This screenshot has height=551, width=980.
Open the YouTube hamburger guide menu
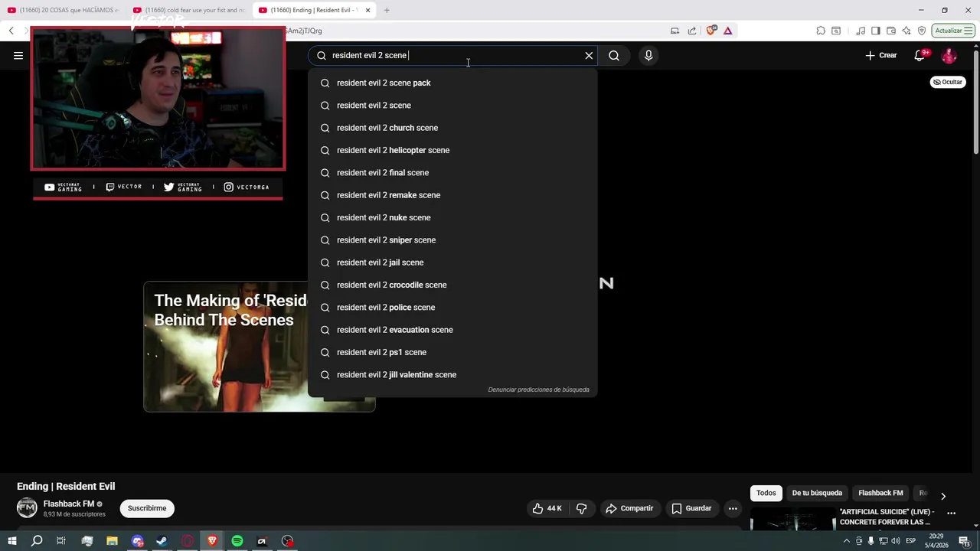coord(18,55)
